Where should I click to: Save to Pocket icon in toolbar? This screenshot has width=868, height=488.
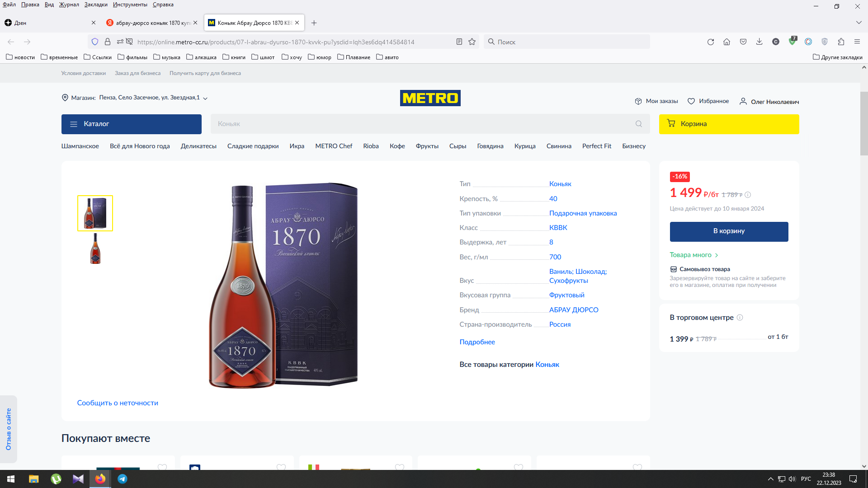coord(743,42)
